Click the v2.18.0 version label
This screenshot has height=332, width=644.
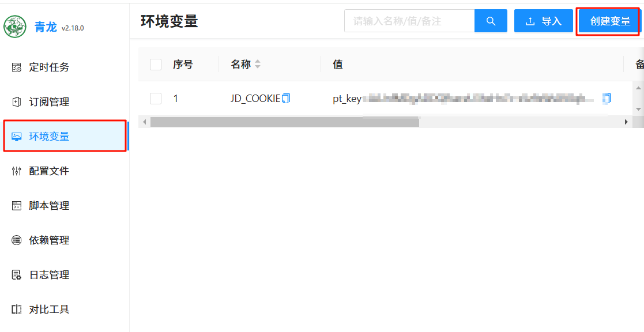coord(73,28)
